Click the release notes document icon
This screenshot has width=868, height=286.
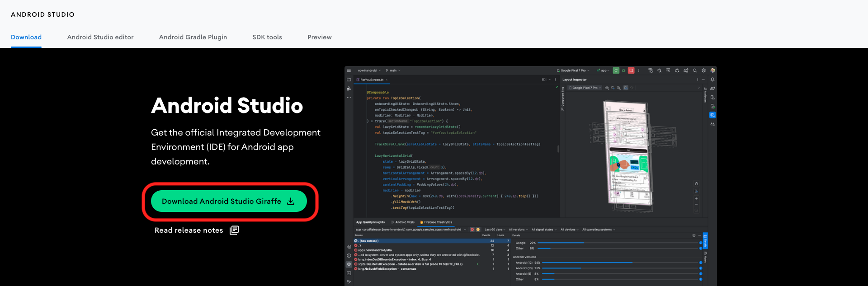click(x=234, y=230)
